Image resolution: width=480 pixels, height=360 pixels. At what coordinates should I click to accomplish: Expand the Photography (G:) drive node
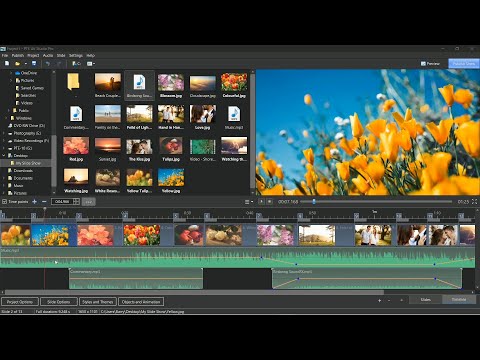tap(4, 133)
